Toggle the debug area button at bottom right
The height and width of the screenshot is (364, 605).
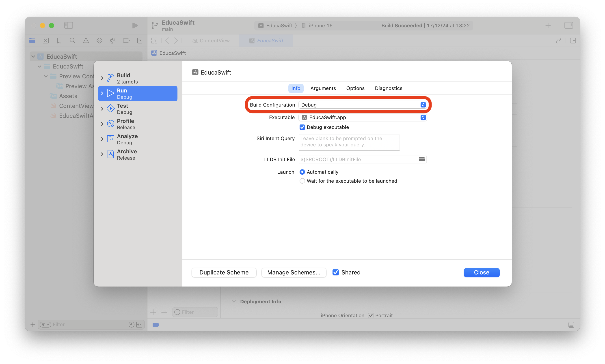pyautogui.click(x=571, y=325)
